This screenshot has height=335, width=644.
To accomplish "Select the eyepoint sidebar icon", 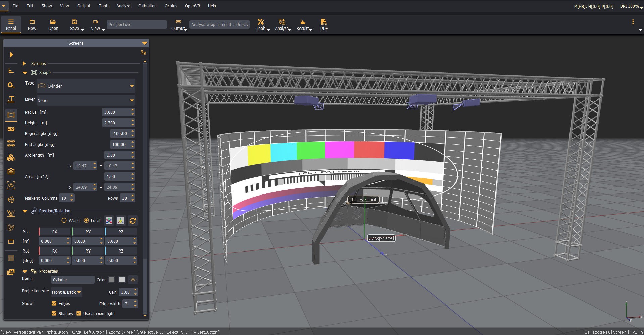I will point(11,185).
